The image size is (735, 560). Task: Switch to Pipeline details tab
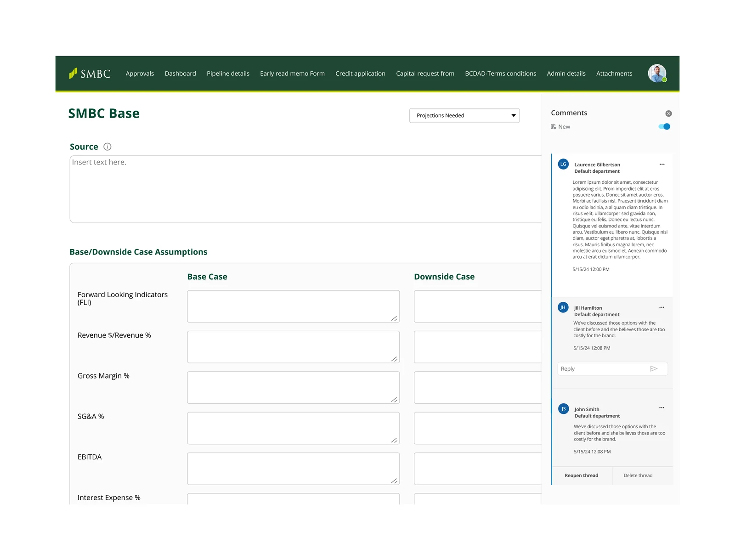point(228,74)
